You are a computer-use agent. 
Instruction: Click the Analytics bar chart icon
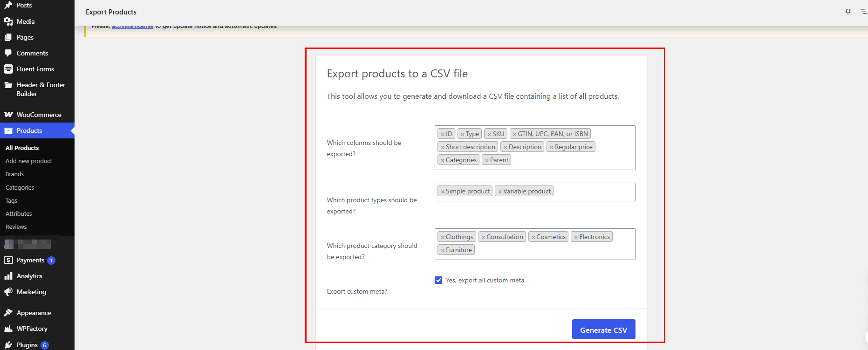click(8, 276)
